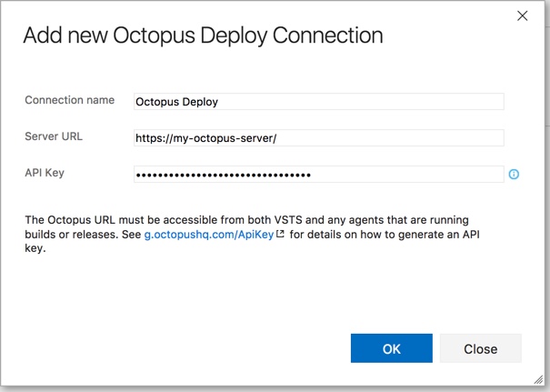Click the external-link icon after ApiKey URL

(x=280, y=234)
